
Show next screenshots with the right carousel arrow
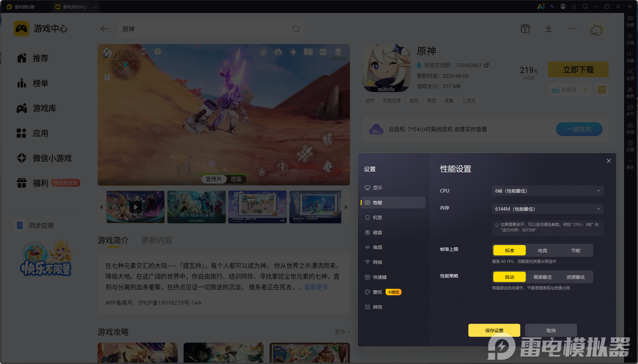[346, 207]
